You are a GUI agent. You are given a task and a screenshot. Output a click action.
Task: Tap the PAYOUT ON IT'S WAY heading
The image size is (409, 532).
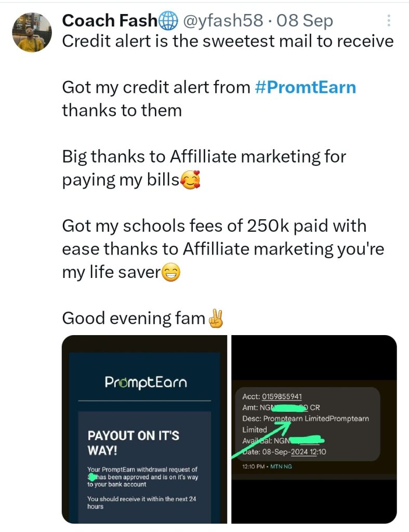[x=134, y=443]
